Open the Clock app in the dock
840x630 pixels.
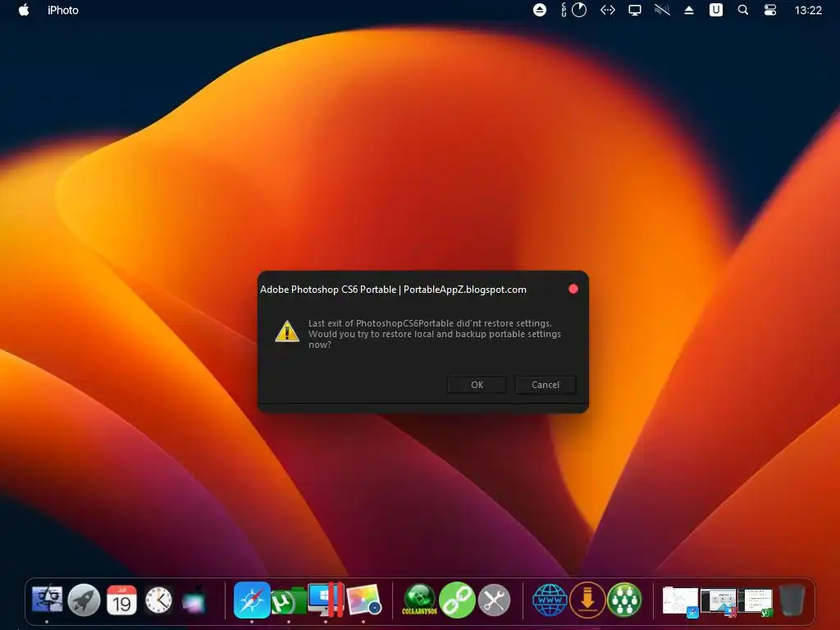click(x=158, y=600)
